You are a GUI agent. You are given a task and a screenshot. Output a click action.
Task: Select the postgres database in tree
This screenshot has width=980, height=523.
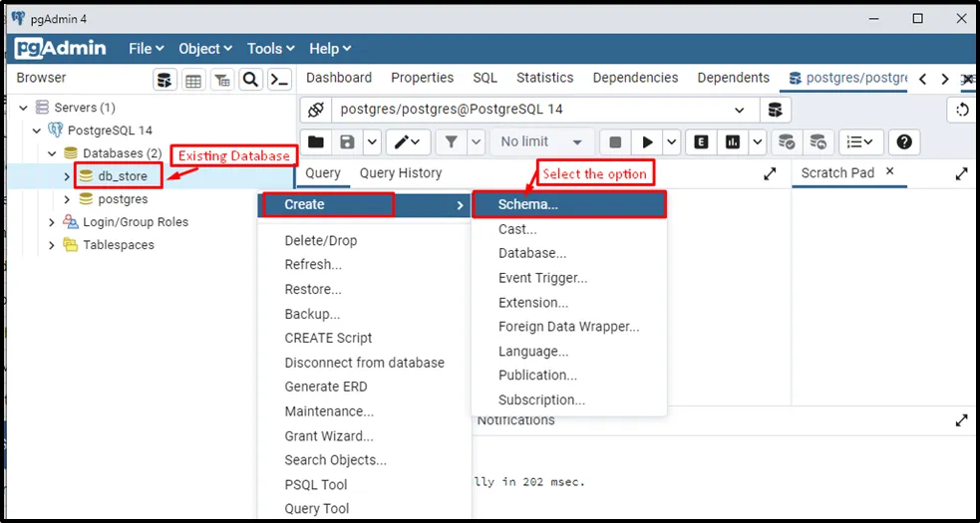(123, 199)
